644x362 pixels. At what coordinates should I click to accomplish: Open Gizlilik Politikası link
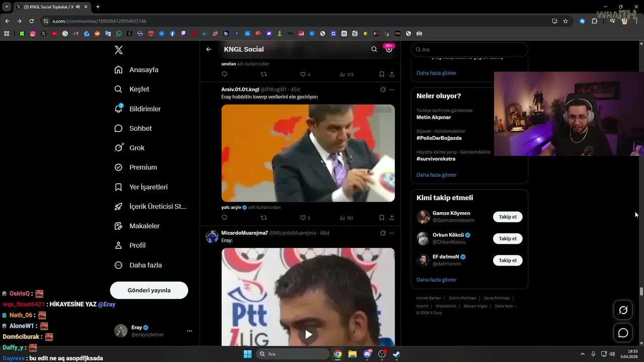click(462, 298)
